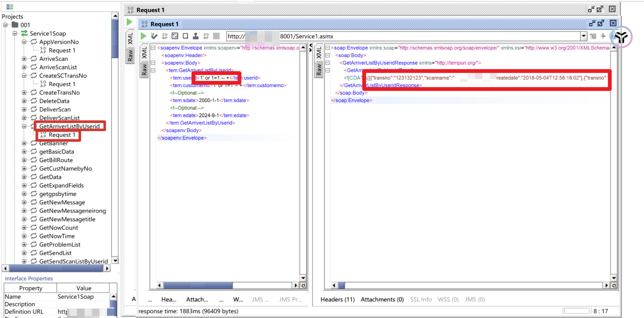
Task: Select the getgpsbytime operation
Action: (x=58, y=194)
